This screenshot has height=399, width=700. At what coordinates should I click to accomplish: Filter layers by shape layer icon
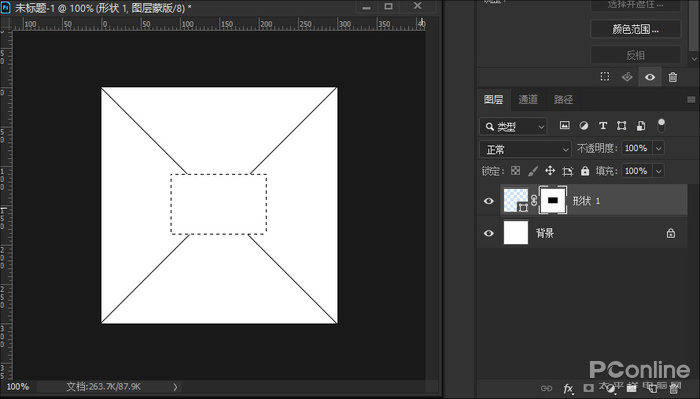[621, 125]
